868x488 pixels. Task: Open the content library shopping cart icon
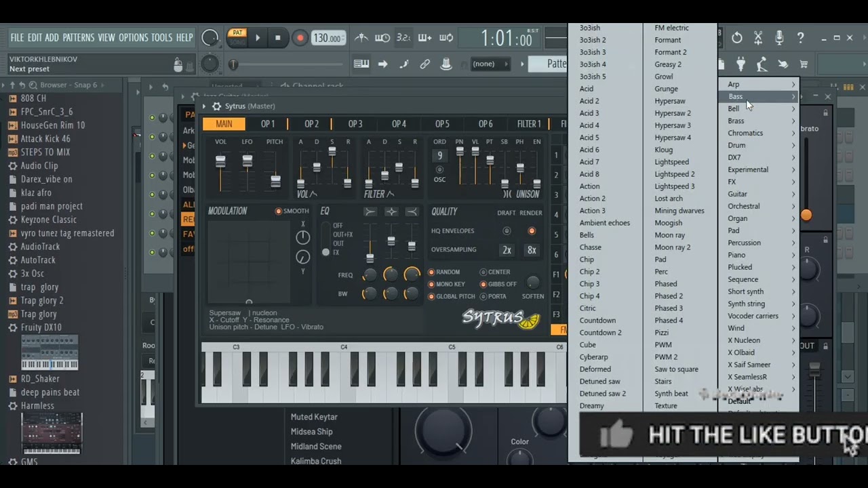(x=804, y=64)
